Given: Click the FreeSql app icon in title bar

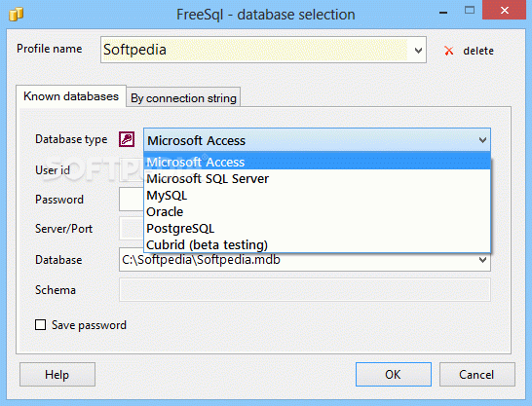Looking at the screenshot, I should point(16,15).
